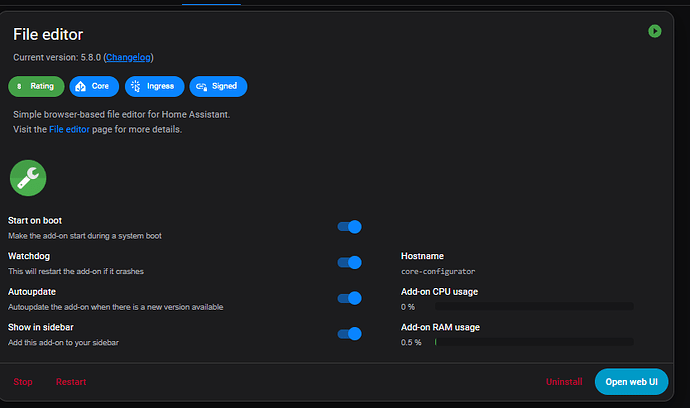Click the green running status icon
The image size is (690, 408).
(x=654, y=31)
